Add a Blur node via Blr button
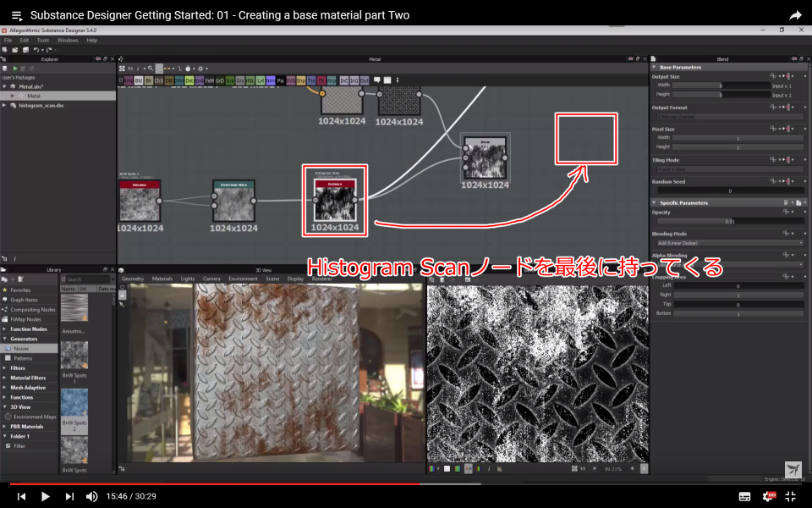This screenshot has width=812, height=508. click(x=149, y=81)
